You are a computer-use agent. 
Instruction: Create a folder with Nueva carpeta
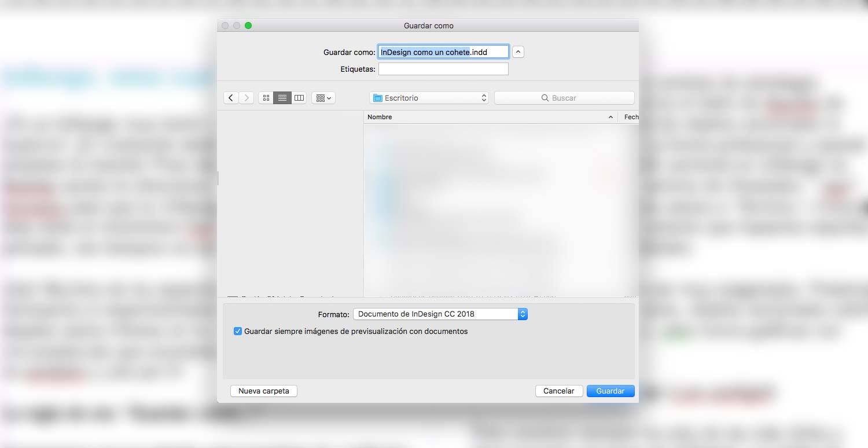pos(263,391)
